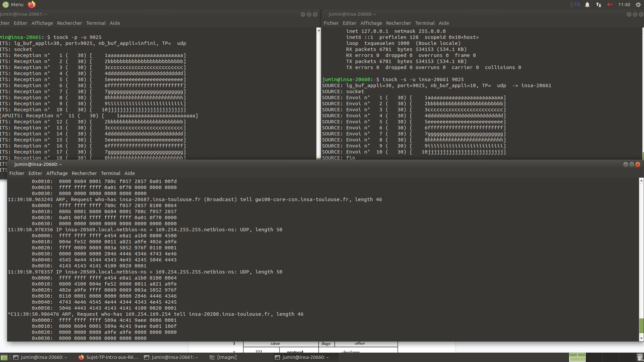Open Fichier menu in bottom terminal

point(17,173)
